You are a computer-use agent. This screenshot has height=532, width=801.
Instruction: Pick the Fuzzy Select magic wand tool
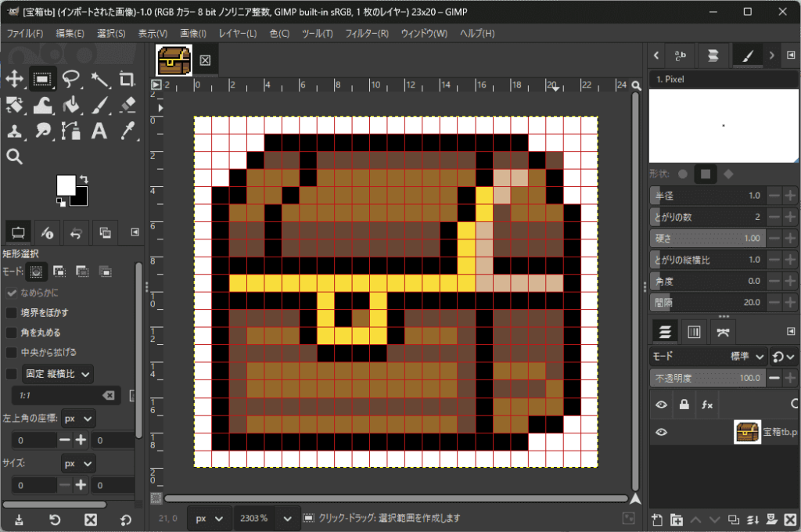point(99,78)
